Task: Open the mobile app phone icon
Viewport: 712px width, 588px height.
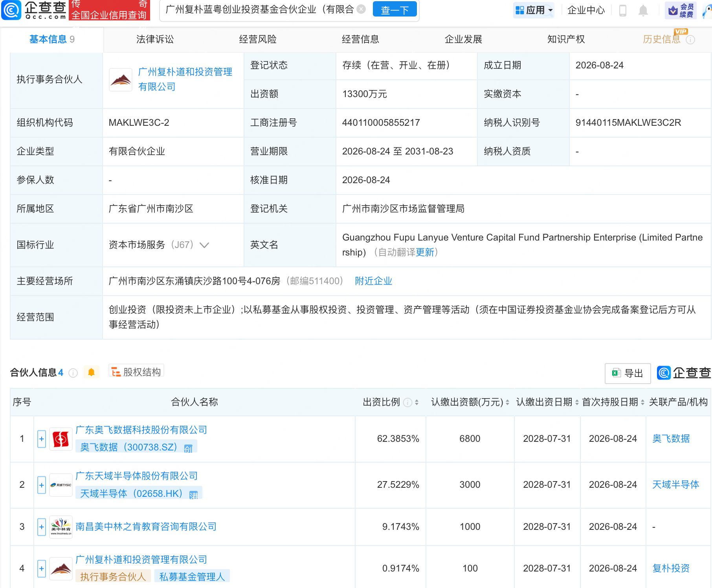Action: tap(622, 10)
